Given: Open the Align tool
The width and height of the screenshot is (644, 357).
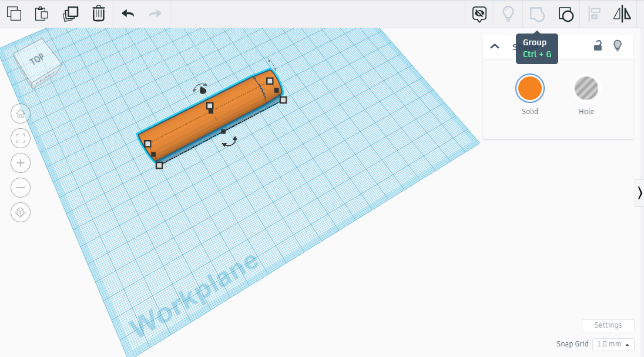Looking at the screenshot, I should tap(594, 14).
